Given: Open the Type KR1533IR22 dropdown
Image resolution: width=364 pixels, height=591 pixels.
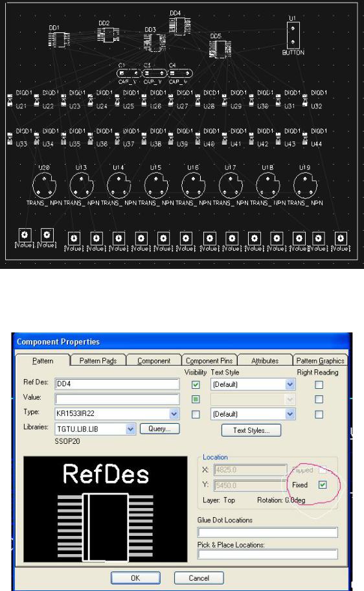Looking at the screenshot, I should tap(174, 413).
